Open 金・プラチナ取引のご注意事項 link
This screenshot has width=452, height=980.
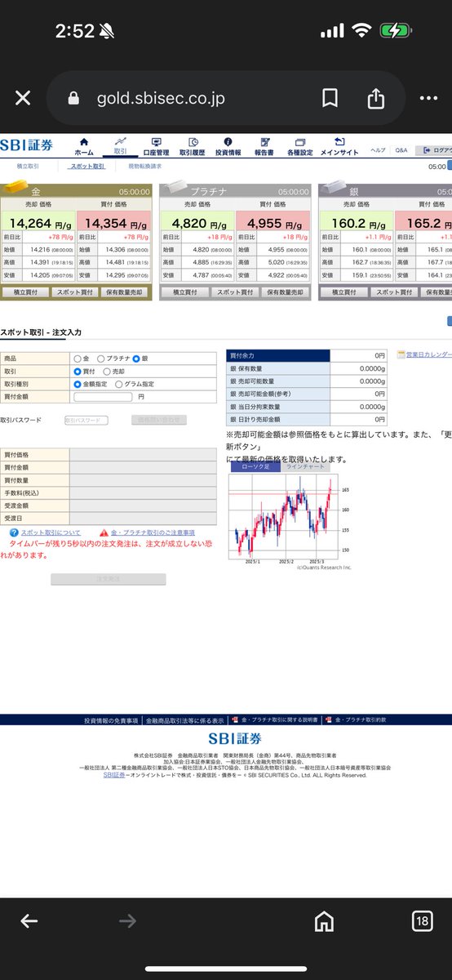(x=153, y=532)
